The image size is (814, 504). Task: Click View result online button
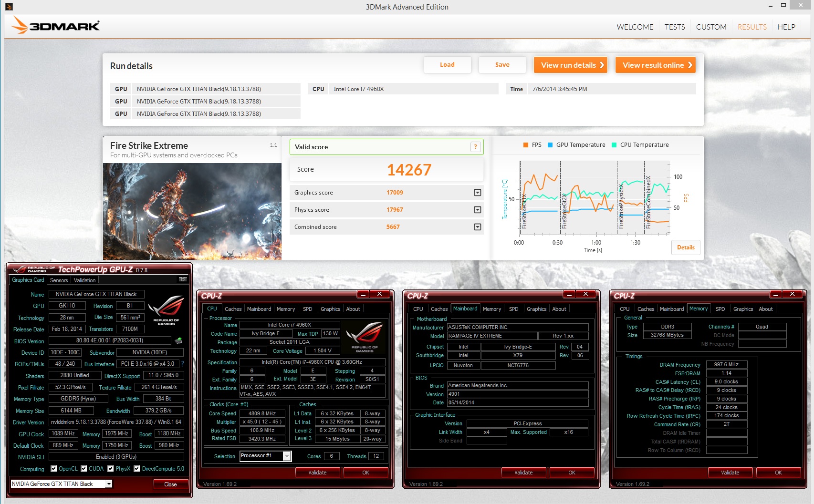[656, 65]
